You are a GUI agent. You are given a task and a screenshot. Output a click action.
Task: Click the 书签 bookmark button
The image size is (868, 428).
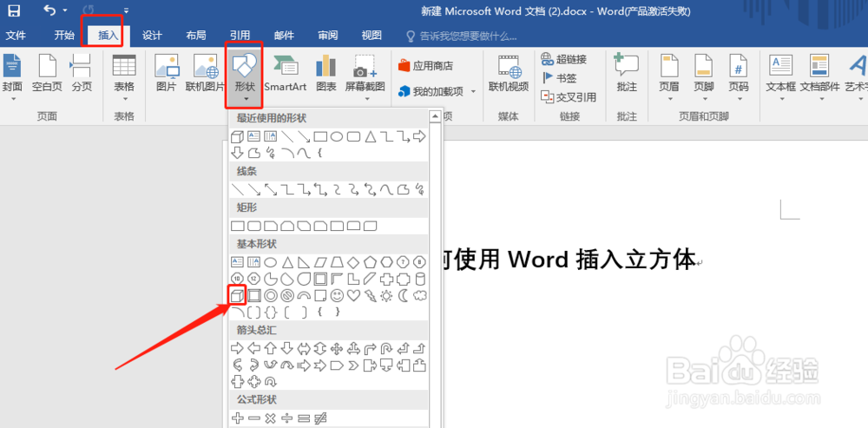pyautogui.click(x=559, y=78)
